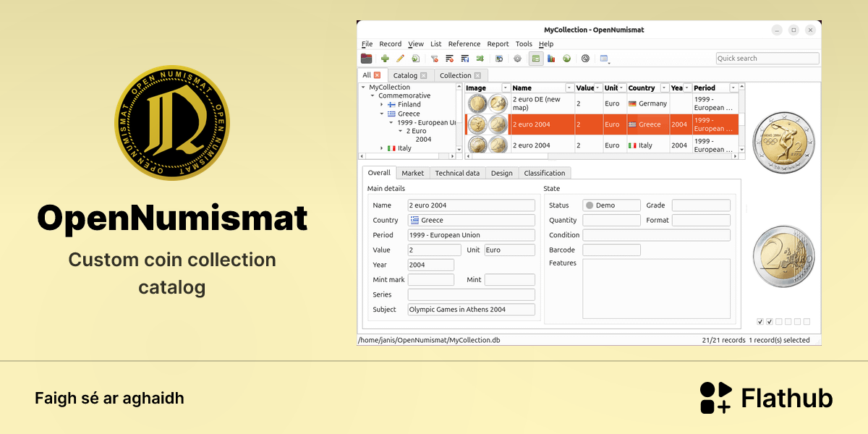Viewport: 868px width, 434px height.
Task: Click the Finland flag in the tree
Action: (x=391, y=105)
